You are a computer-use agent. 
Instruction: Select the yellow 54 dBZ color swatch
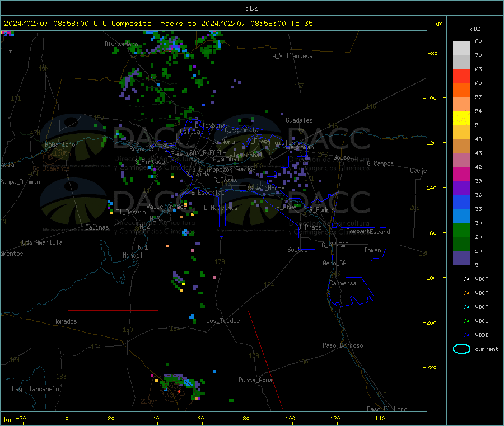(461, 118)
